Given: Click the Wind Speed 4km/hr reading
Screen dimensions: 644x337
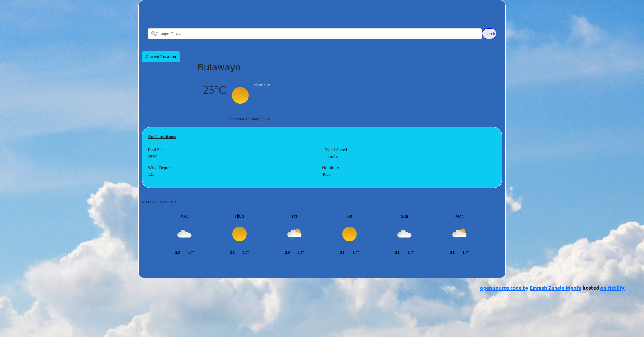Looking at the screenshot, I should 332,157.
